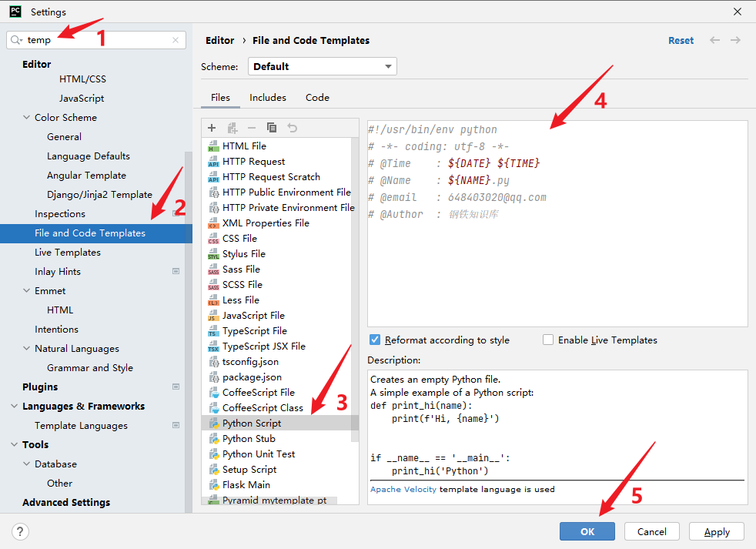
Task: Click the CSS File template icon
Action: pos(213,239)
